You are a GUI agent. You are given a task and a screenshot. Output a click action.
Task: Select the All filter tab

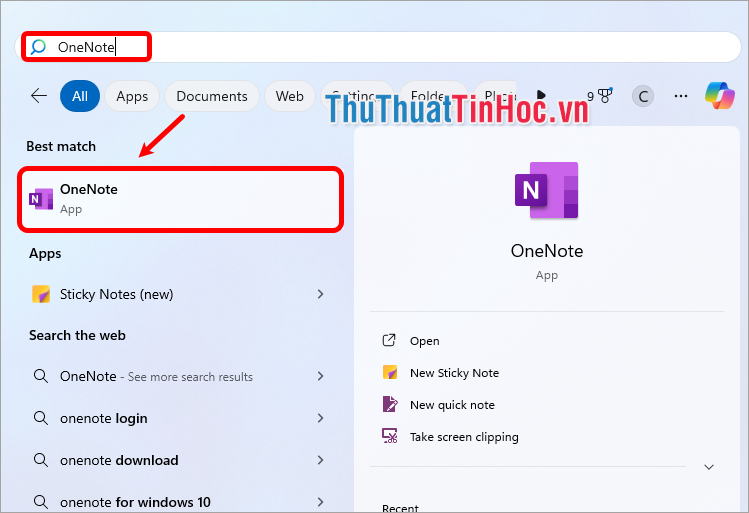pos(80,96)
